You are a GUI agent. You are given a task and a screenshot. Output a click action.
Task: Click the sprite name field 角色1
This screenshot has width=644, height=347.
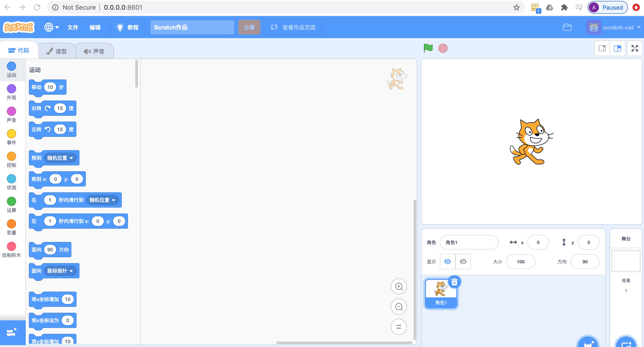pyautogui.click(x=469, y=242)
